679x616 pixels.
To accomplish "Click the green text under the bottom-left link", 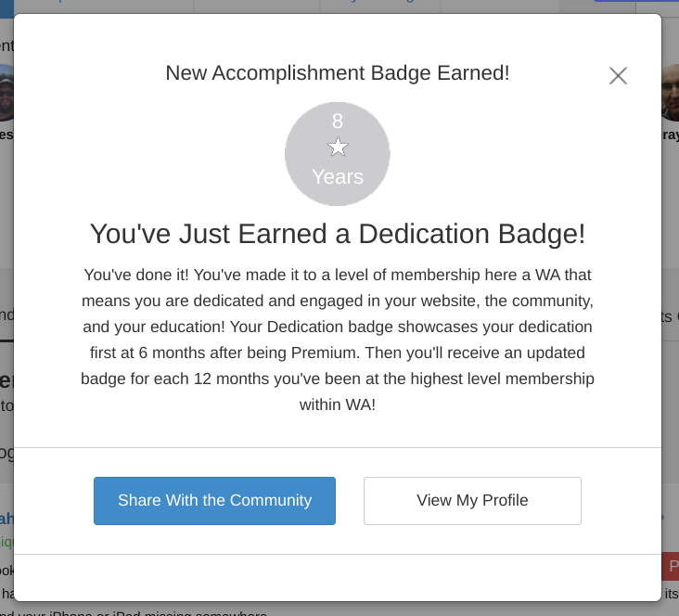I will pyautogui.click(x=6, y=540).
